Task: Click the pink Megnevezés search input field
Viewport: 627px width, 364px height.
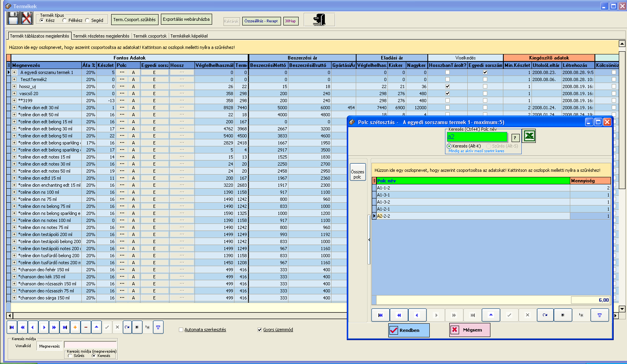Action: pos(90,345)
